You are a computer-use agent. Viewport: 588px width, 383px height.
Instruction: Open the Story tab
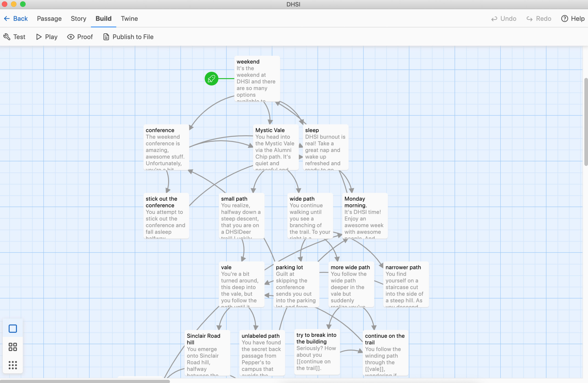pyautogui.click(x=78, y=19)
